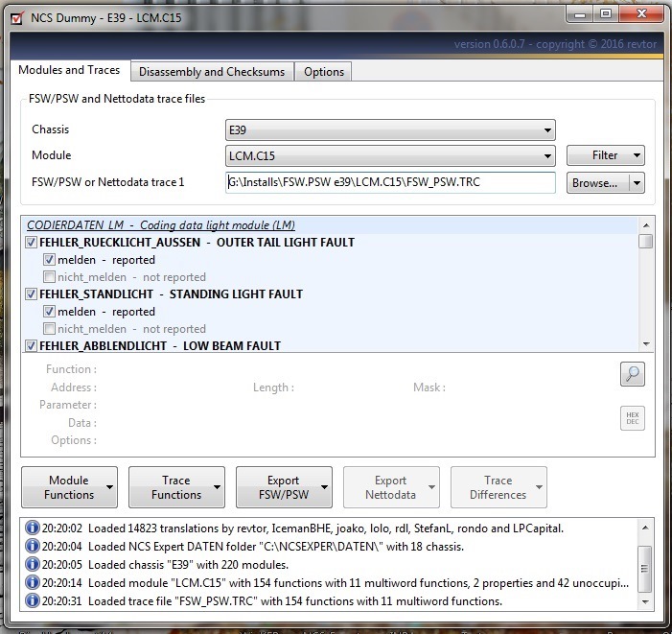Open the Export FSW/PSW menu arrow
Viewport: 672px width, 634px height.
point(324,487)
